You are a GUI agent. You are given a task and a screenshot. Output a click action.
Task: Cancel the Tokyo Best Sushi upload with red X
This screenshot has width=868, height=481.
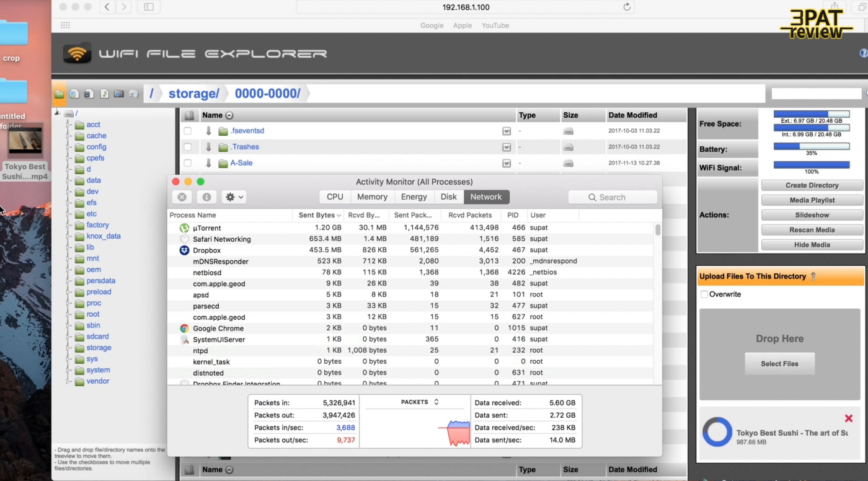pyautogui.click(x=849, y=418)
